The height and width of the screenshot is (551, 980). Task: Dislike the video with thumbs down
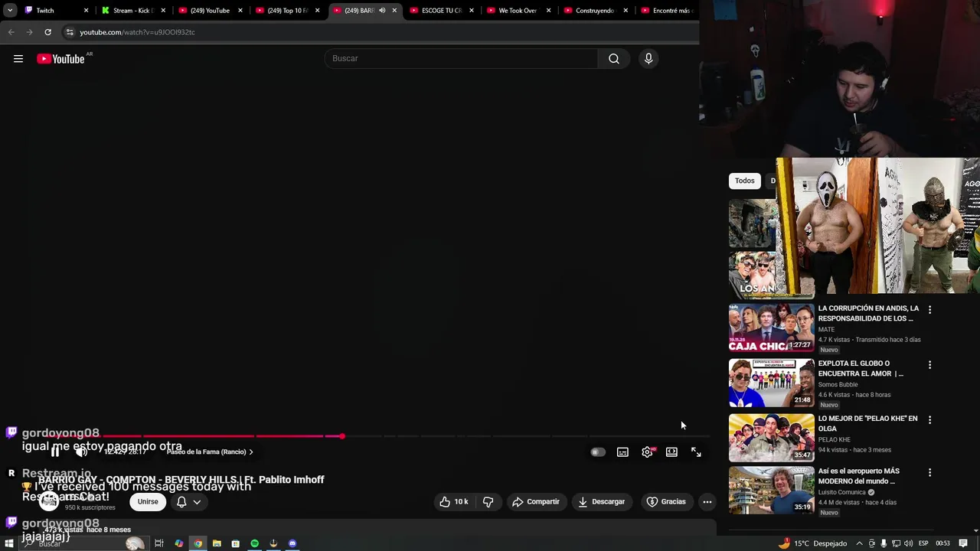click(488, 502)
